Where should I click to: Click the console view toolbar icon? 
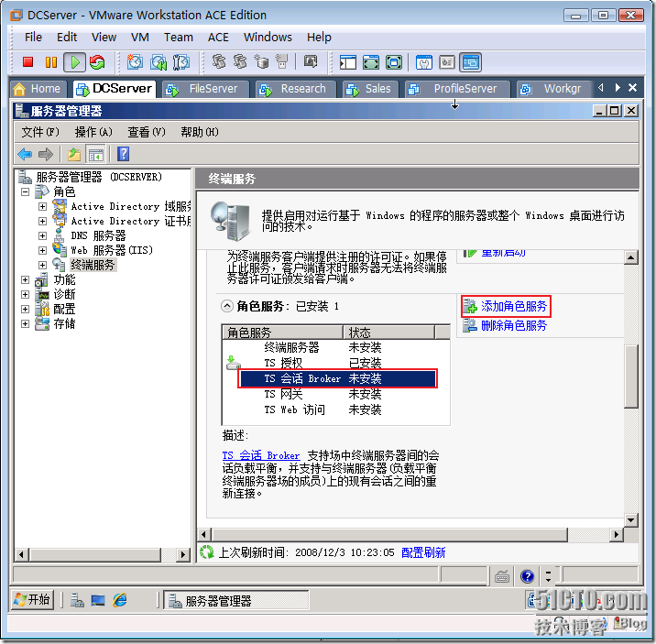[x=471, y=62]
